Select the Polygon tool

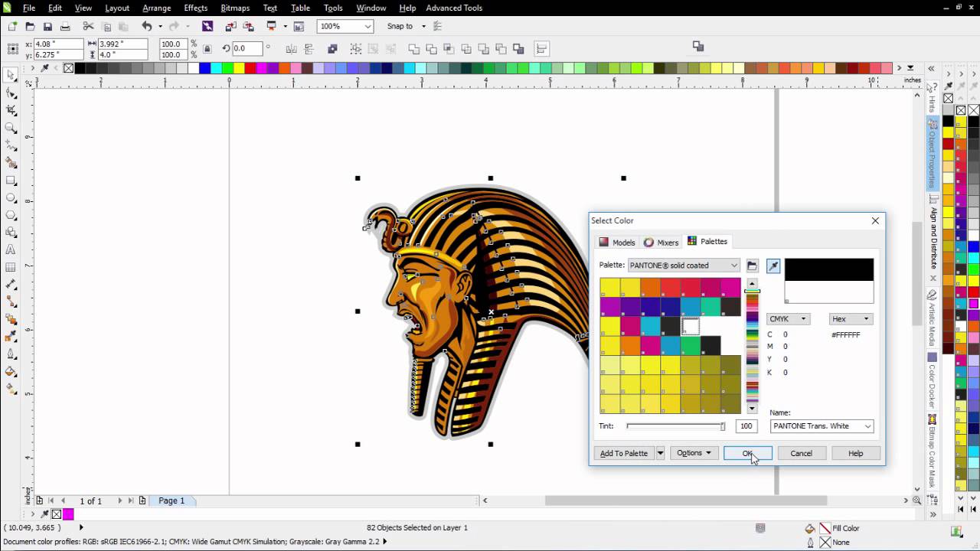point(11,215)
